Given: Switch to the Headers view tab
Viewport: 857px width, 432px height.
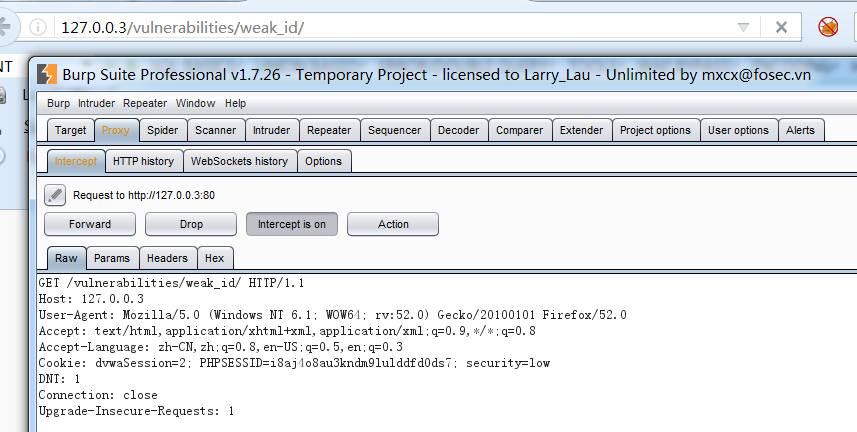Looking at the screenshot, I should (167, 258).
